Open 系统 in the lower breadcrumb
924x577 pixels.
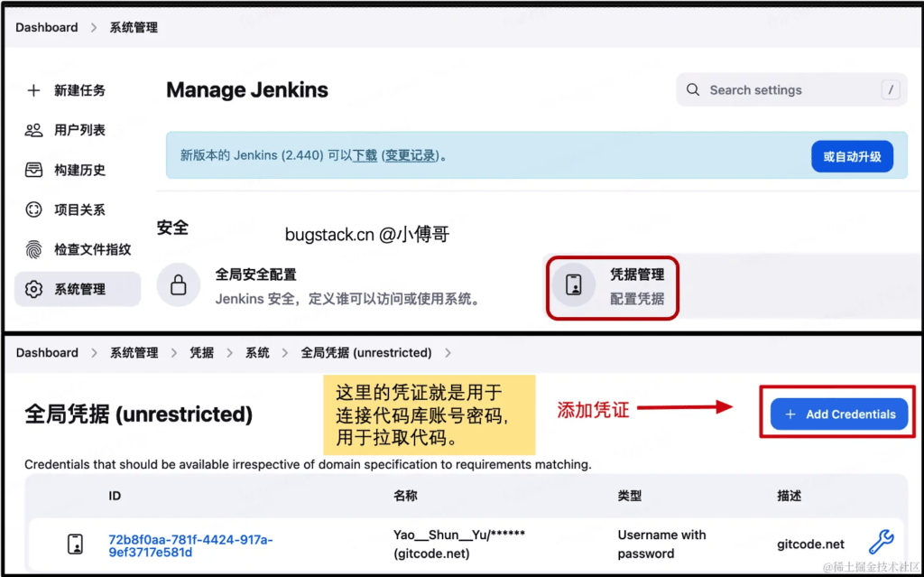coord(257,353)
